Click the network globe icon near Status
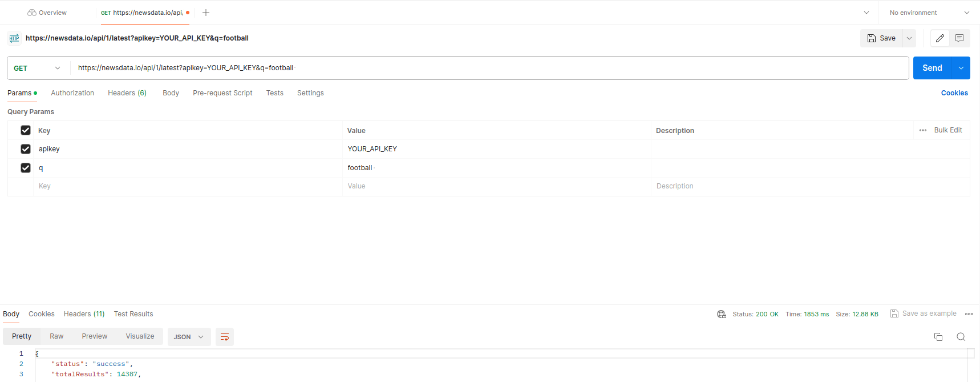 click(722, 314)
